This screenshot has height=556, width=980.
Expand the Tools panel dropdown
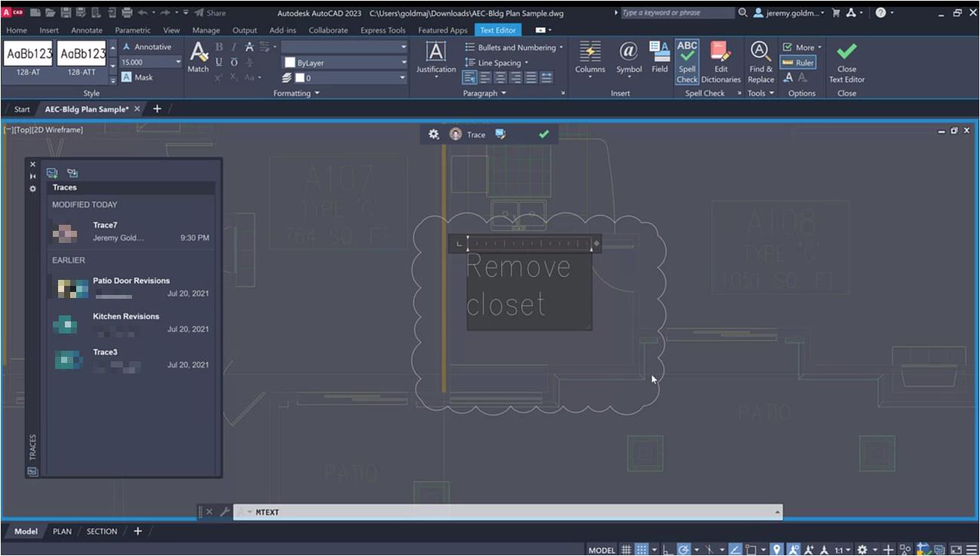tap(760, 94)
